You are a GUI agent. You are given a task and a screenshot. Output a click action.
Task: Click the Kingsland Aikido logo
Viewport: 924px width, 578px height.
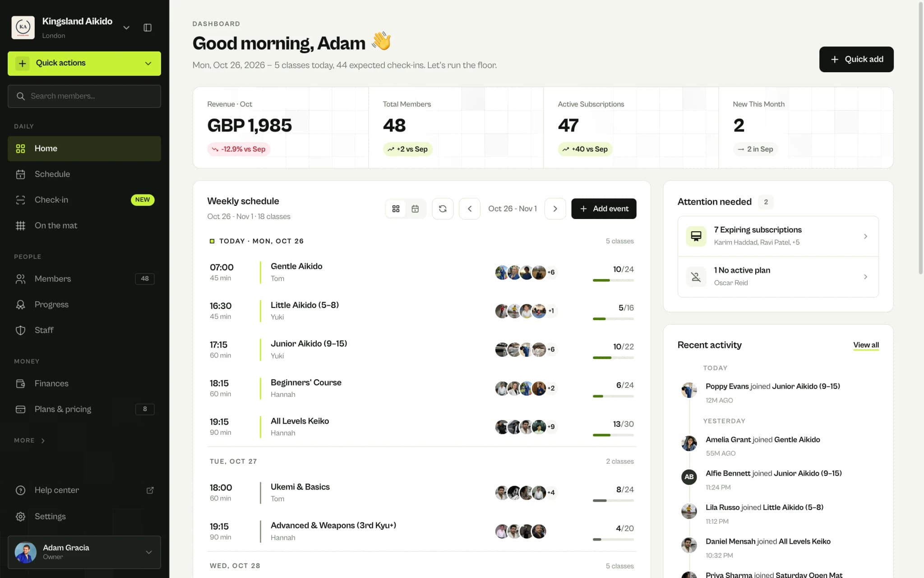click(23, 28)
